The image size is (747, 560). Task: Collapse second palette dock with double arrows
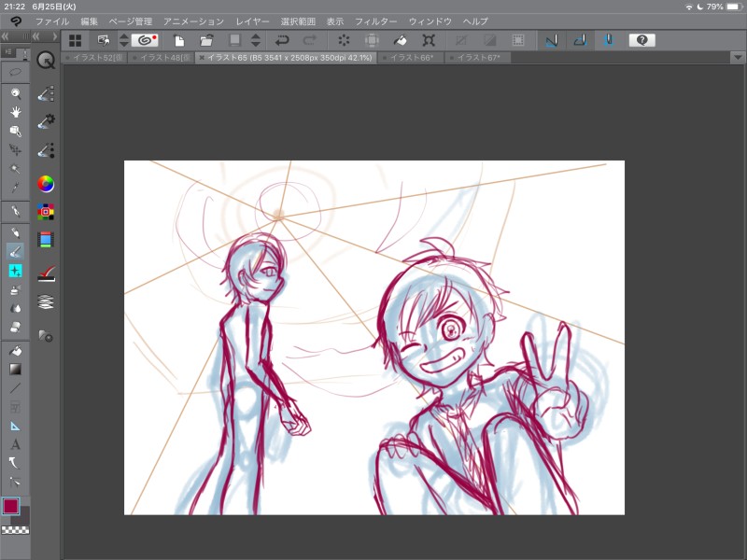tap(36, 36)
